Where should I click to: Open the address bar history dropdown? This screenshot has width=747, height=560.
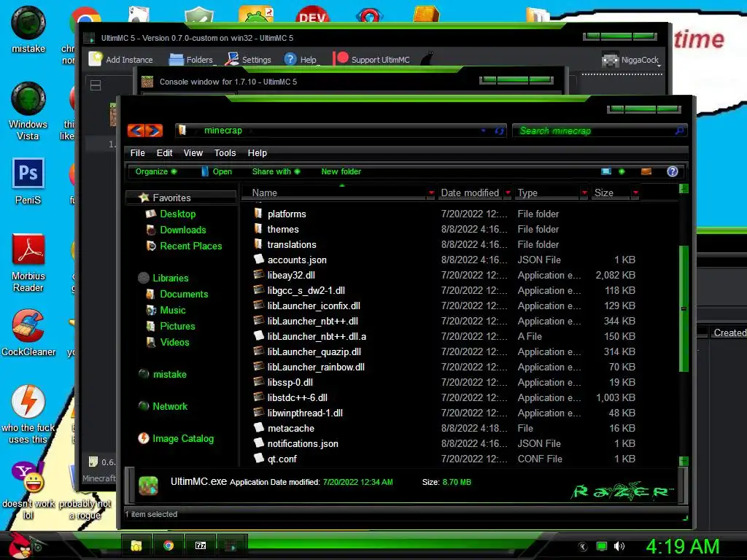coord(483,131)
